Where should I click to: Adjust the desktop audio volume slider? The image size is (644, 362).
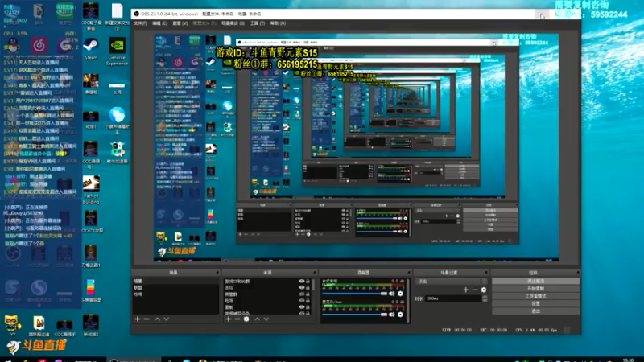click(x=354, y=294)
